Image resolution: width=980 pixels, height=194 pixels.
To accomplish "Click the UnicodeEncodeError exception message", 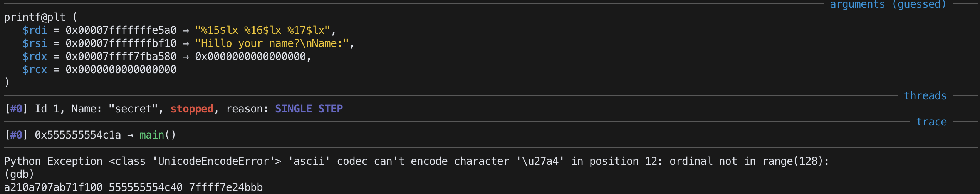I will pyautogui.click(x=416, y=161).
